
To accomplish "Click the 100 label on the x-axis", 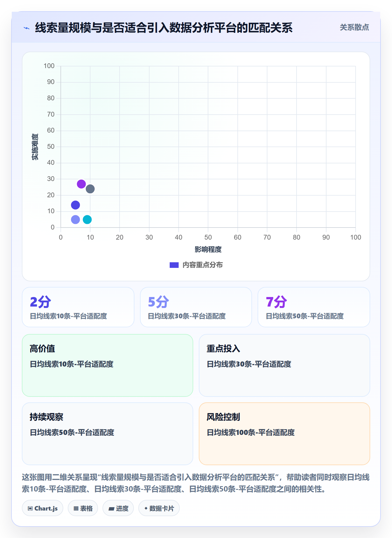I will 356,237.
